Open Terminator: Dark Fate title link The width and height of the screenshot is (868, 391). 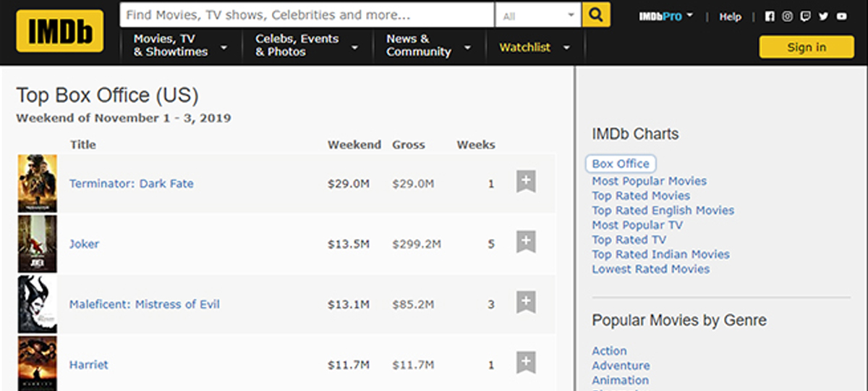pos(132,183)
